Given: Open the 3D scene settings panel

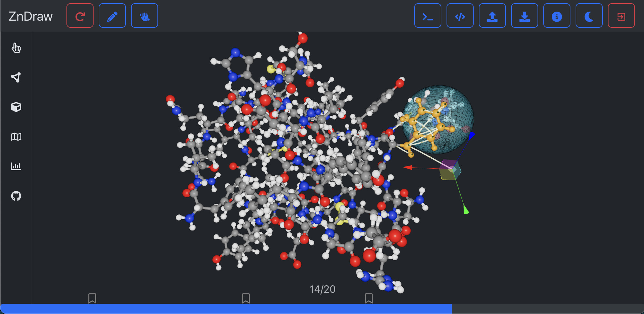Looking at the screenshot, I should 16,107.
